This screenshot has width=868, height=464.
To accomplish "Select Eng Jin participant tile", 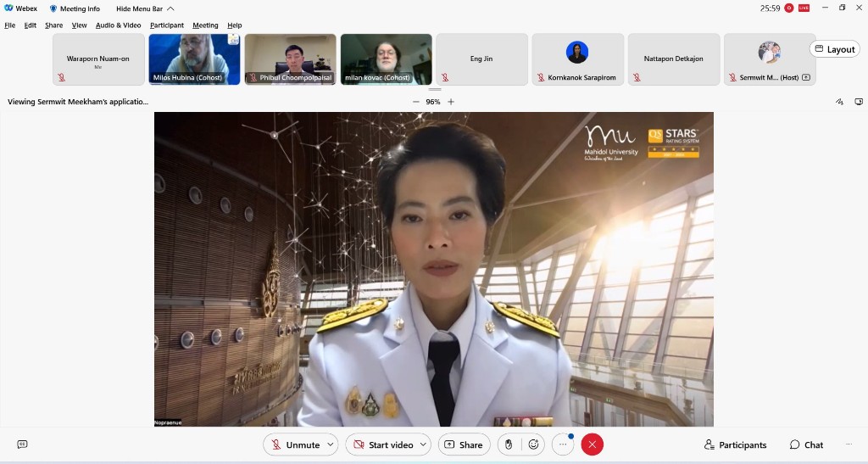I will pyautogui.click(x=481, y=59).
